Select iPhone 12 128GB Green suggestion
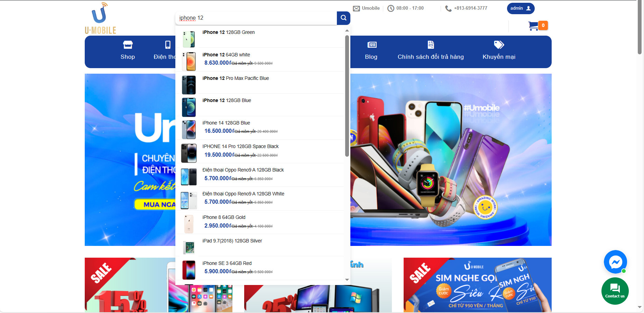644x313 pixels. (x=228, y=32)
